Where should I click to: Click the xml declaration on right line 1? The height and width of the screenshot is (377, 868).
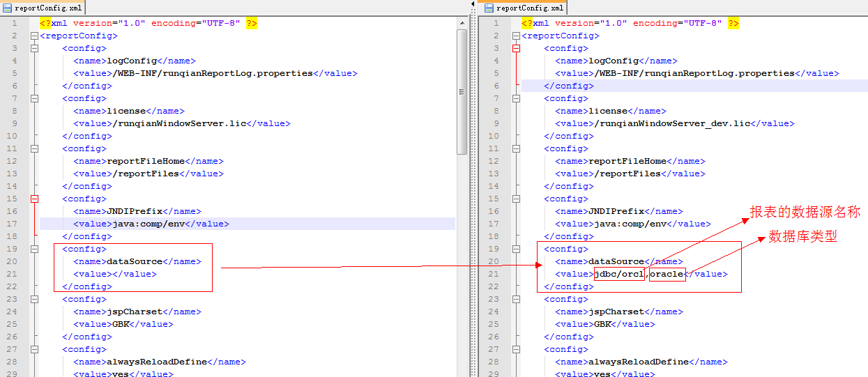coord(630,24)
